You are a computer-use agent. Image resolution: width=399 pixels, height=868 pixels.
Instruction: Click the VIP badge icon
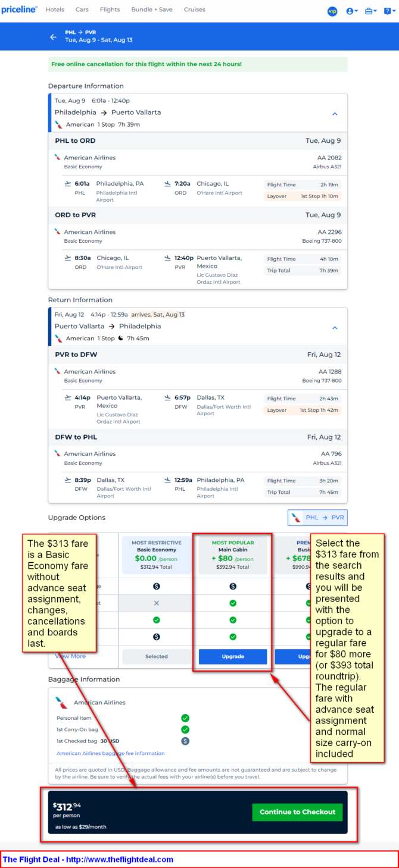[332, 11]
